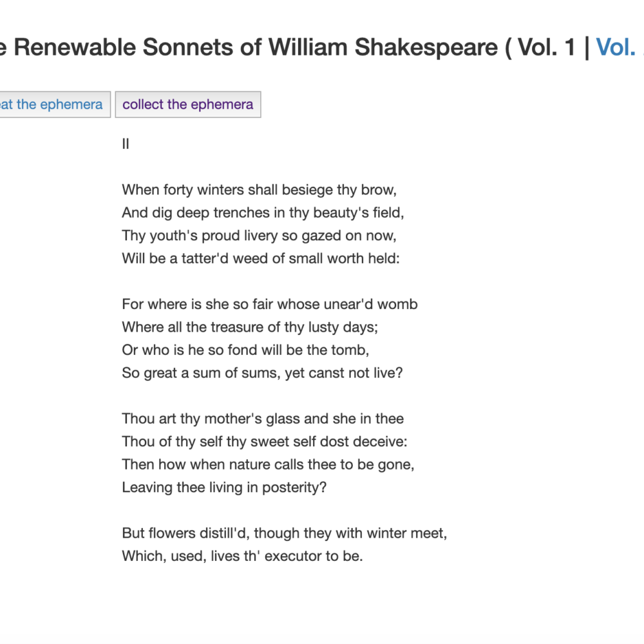The image size is (644, 644).
Task: Select the line "And dig deep trenches"
Action: [263, 213]
